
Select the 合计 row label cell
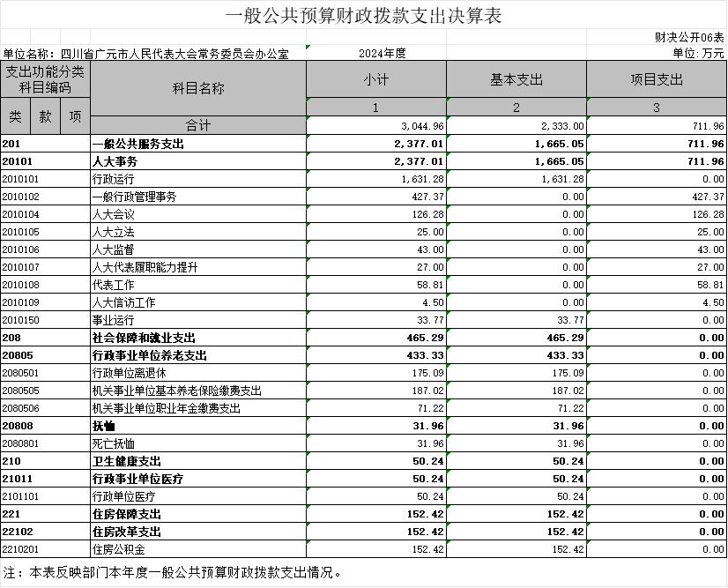point(198,126)
